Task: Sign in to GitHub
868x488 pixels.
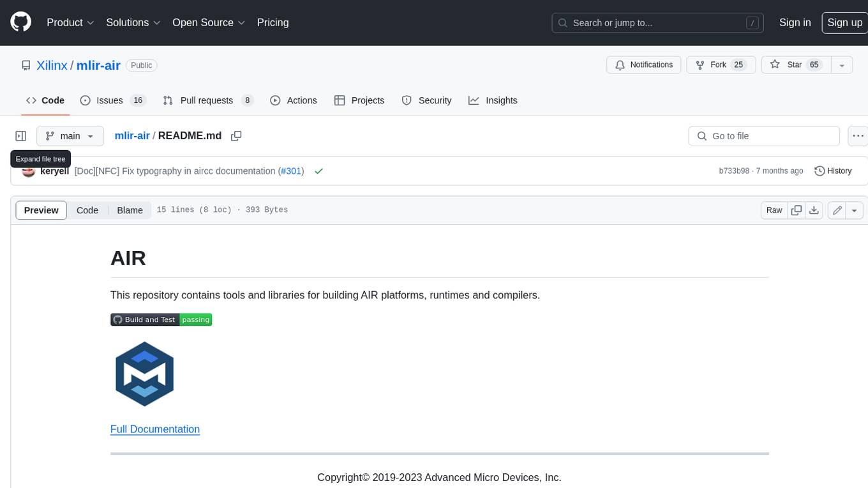Action: [795, 22]
